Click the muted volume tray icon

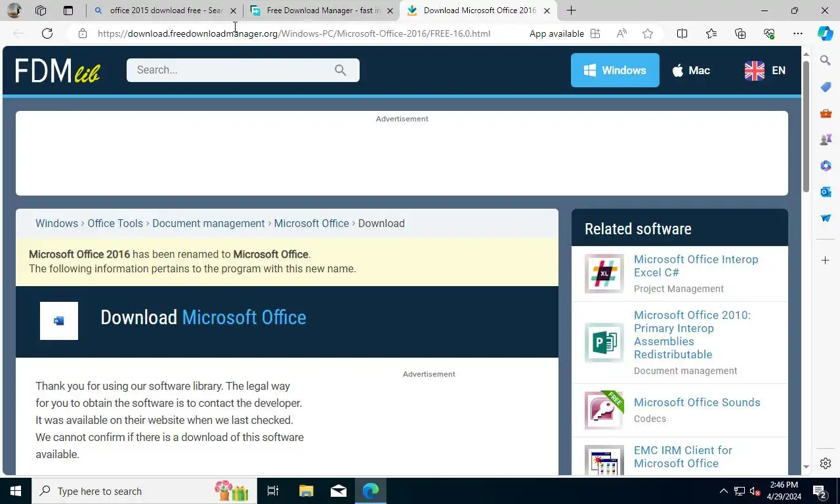point(755,491)
